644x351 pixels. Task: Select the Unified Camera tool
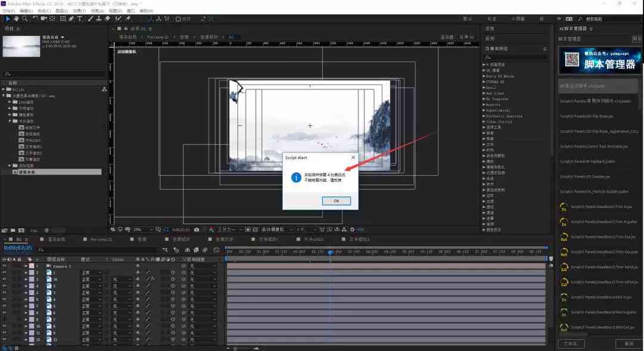coord(44,18)
